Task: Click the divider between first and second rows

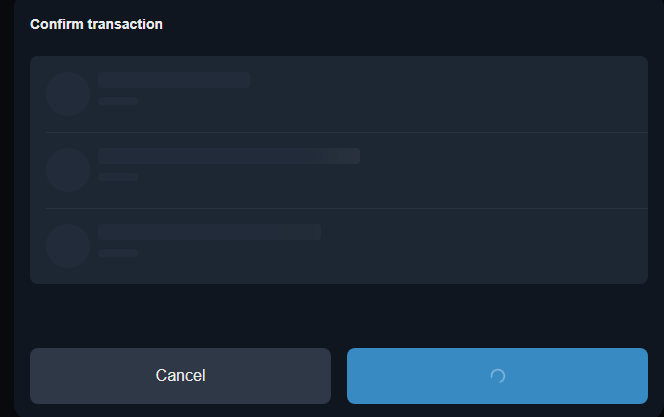Action: pos(347,133)
